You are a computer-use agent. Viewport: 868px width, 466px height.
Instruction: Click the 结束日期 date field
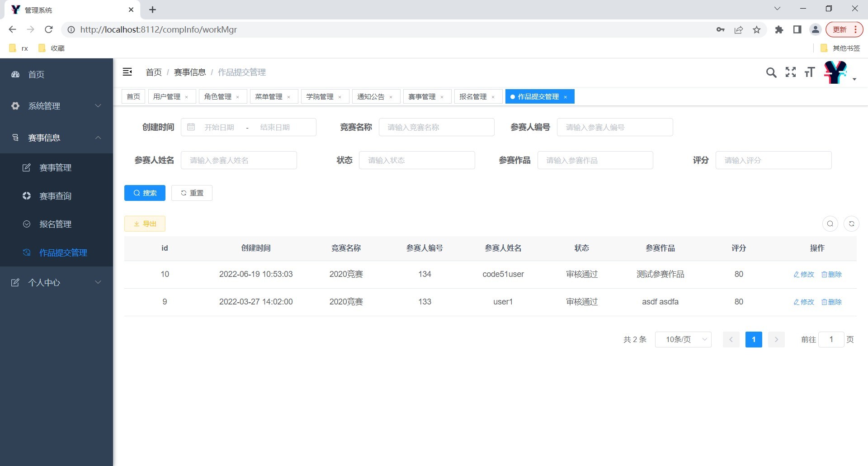[275, 127]
